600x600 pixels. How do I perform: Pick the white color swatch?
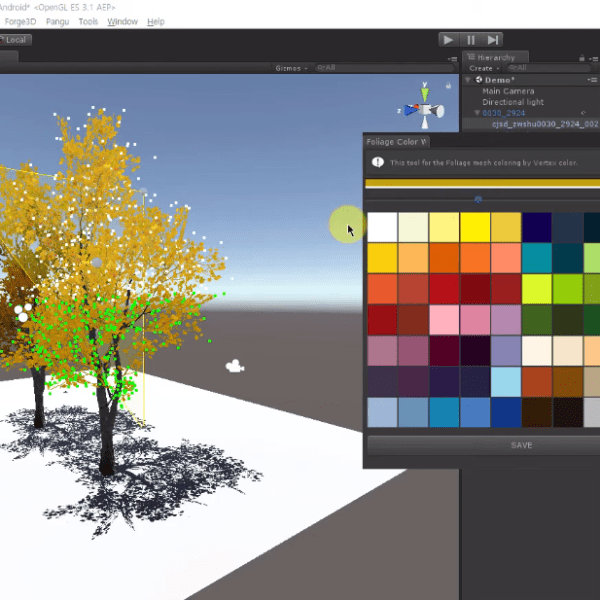[x=382, y=227]
